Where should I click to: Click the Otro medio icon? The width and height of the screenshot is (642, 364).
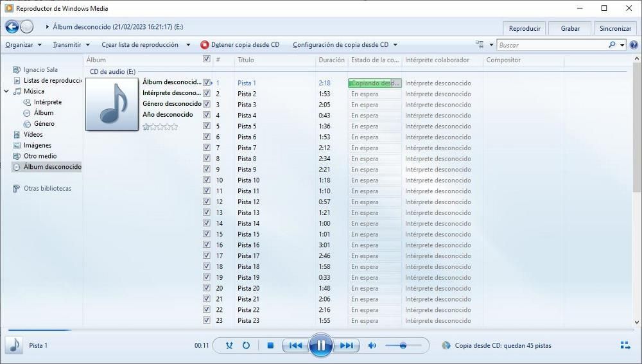pos(17,156)
